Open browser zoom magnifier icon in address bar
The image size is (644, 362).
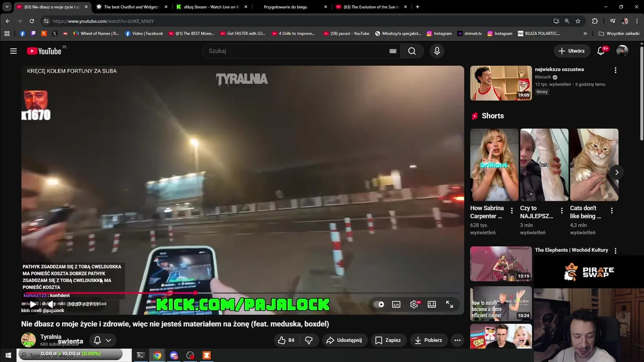point(567,21)
